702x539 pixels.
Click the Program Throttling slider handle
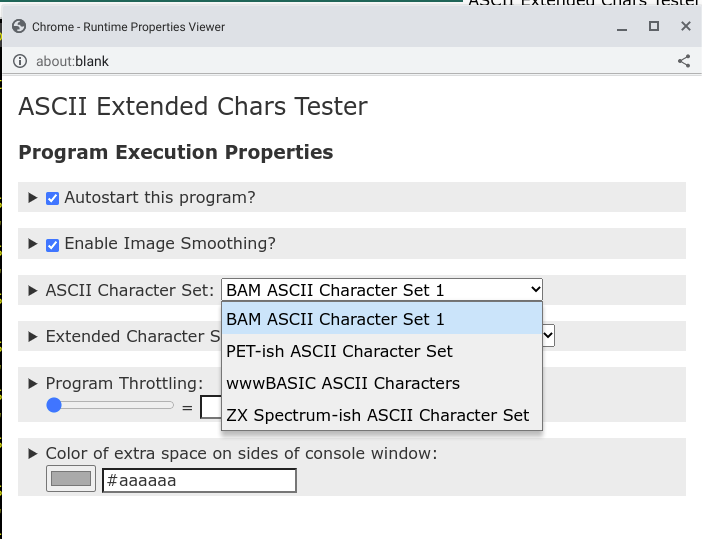click(54, 405)
